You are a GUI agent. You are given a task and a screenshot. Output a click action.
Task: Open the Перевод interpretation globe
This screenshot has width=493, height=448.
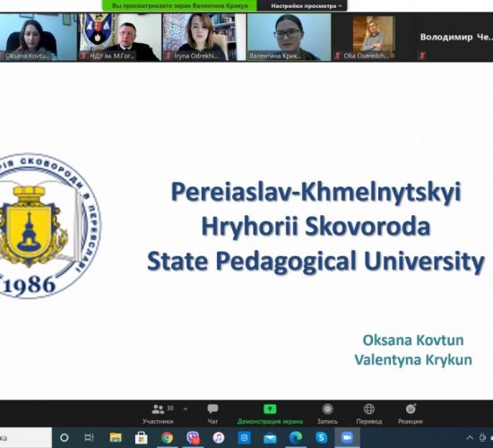(x=369, y=414)
